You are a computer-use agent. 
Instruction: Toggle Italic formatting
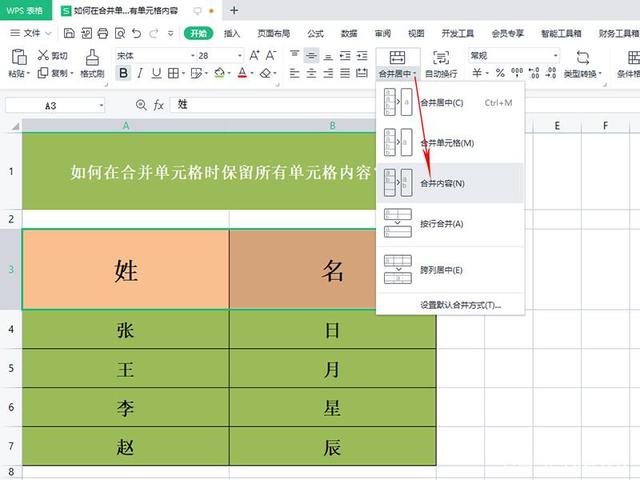[140, 73]
